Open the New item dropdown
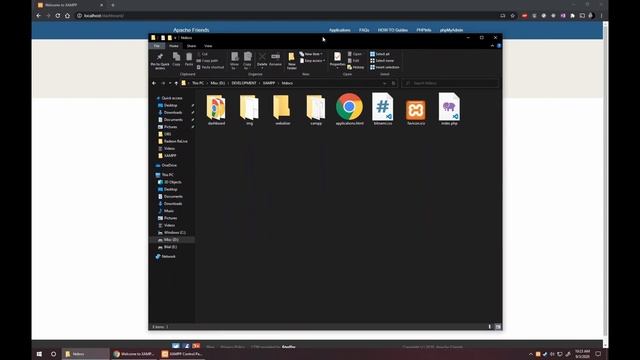The height and width of the screenshot is (360, 640). pos(311,54)
